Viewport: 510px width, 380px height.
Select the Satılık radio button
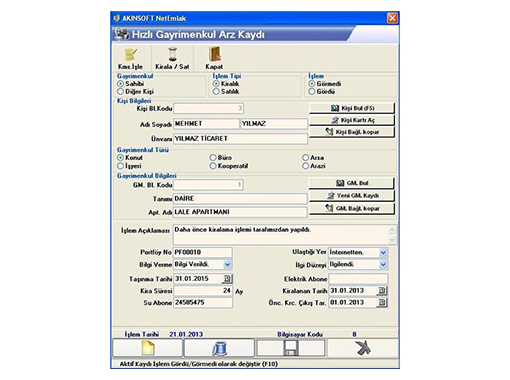pos(216,91)
